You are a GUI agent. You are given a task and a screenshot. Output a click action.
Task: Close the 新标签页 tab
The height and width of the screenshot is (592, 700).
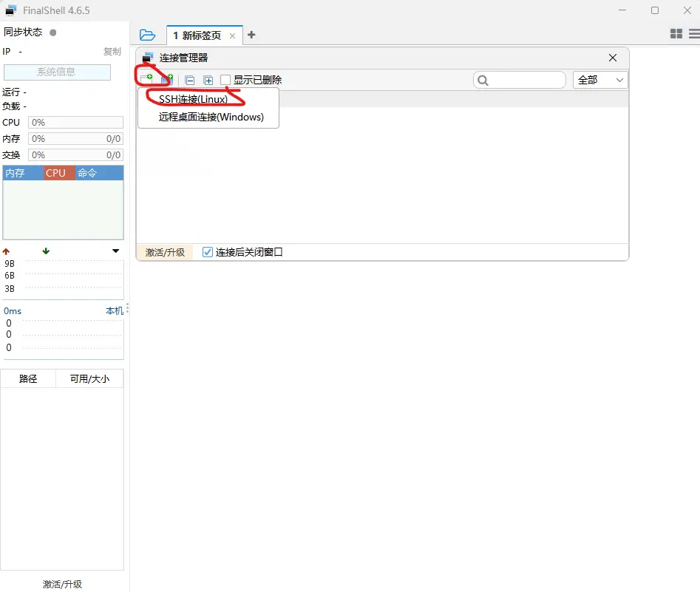point(233,35)
